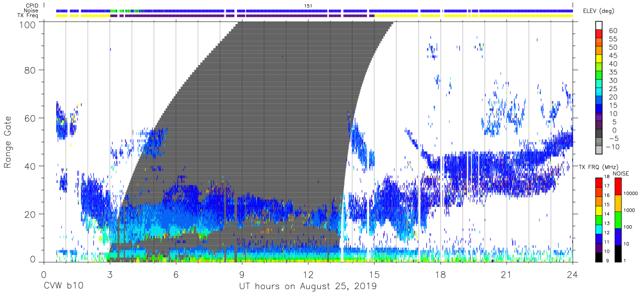Click the 12 tick on UT hours axis
The height and width of the screenshot is (297, 644).
tap(308, 275)
